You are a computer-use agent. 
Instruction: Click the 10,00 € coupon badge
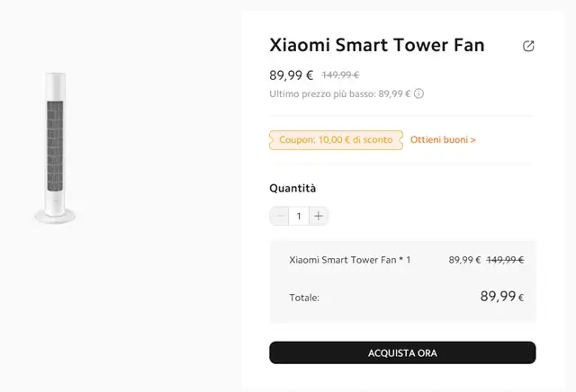[x=336, y=140]
